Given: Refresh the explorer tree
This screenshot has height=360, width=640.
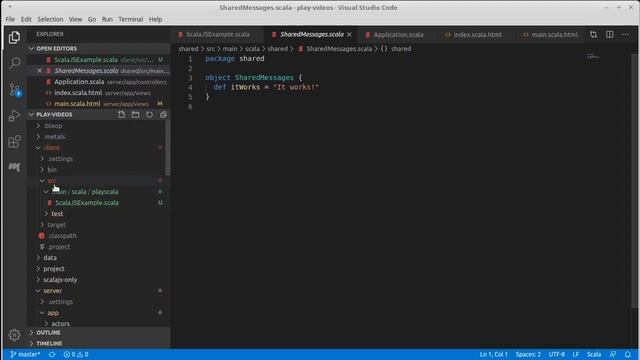Looking at the screenshot, I should 149,115.
